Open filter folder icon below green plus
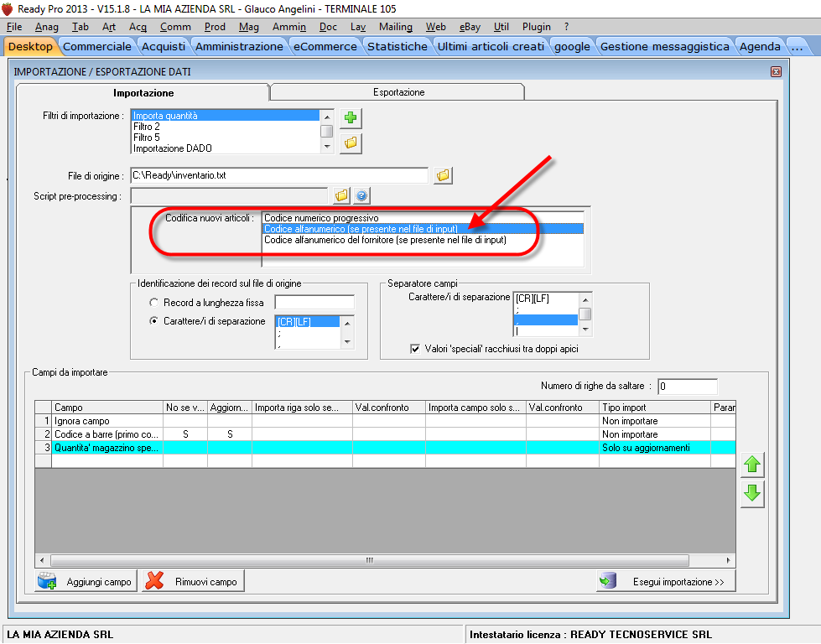 (351, 143)
